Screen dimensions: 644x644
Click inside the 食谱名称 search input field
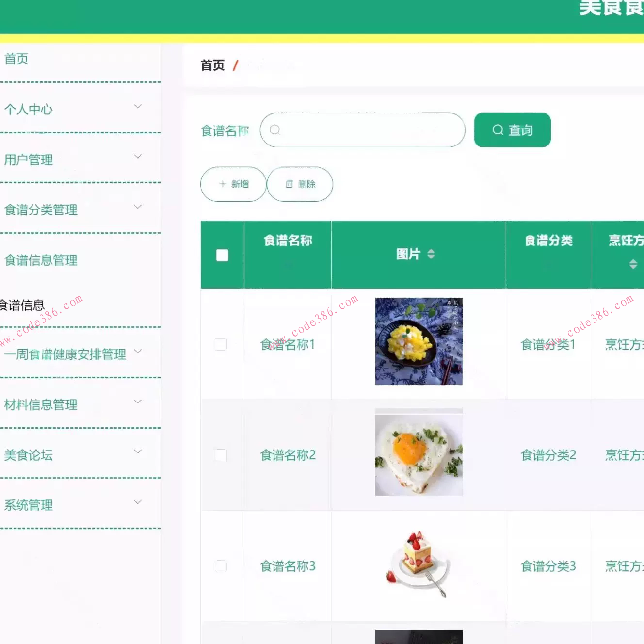point(362,130)
